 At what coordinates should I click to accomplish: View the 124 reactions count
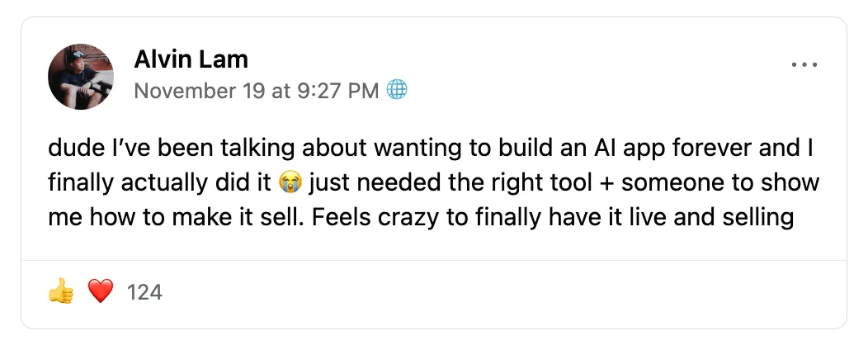(145, 291)
